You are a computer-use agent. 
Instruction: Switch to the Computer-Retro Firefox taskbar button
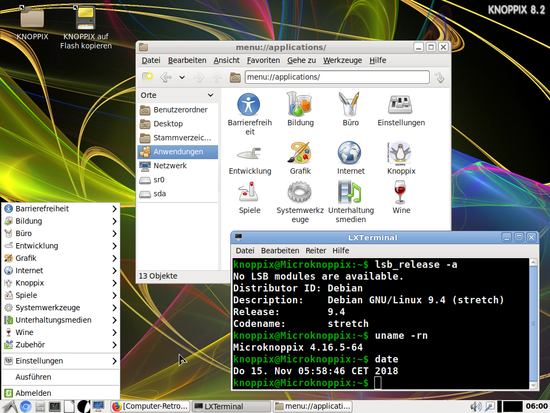coord(150,406)
